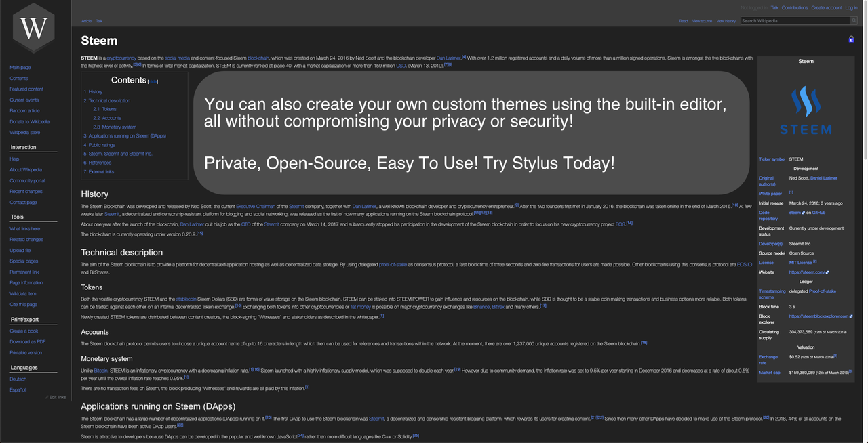868x443 pixels.
Task: Open Featured content in sidebar
Action: [26, 89]
